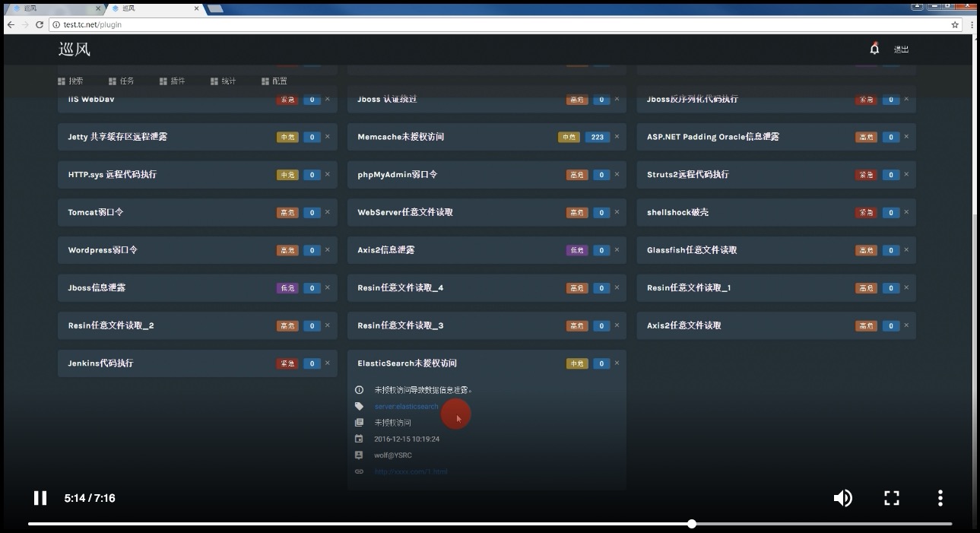Switch to the first 巡风 browser tab
The image size is (980, 533).
pyautogui.click(x=55, y=8)
